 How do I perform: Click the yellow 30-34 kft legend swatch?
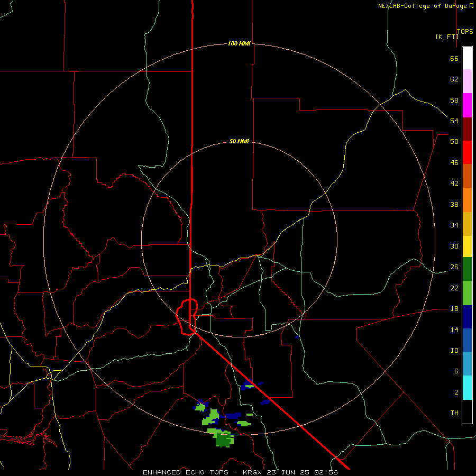click(x=467, y=246)
